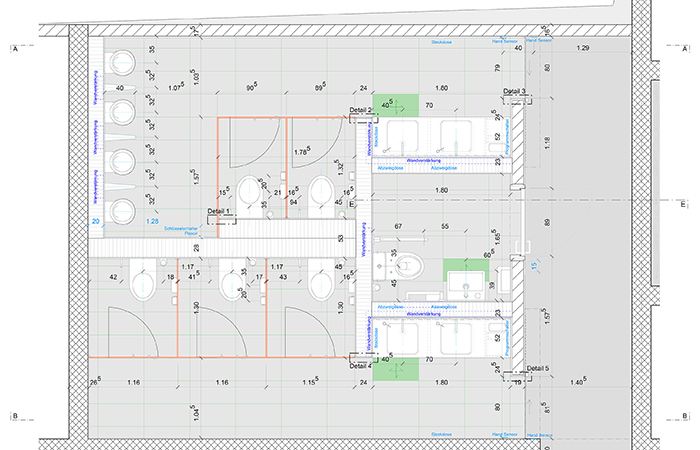This screenshot has width=700, height=450.
Task: Select section marker B on the right margin
Action: coord(682,416)
